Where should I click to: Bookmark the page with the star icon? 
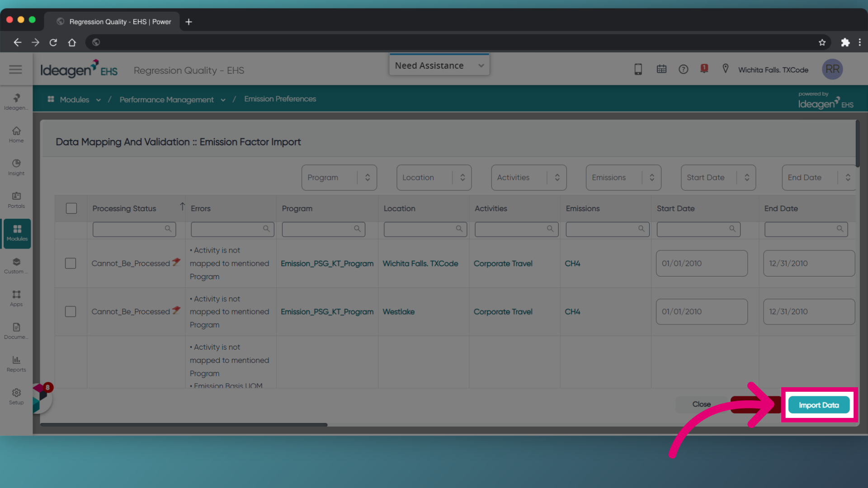point(822,42)
